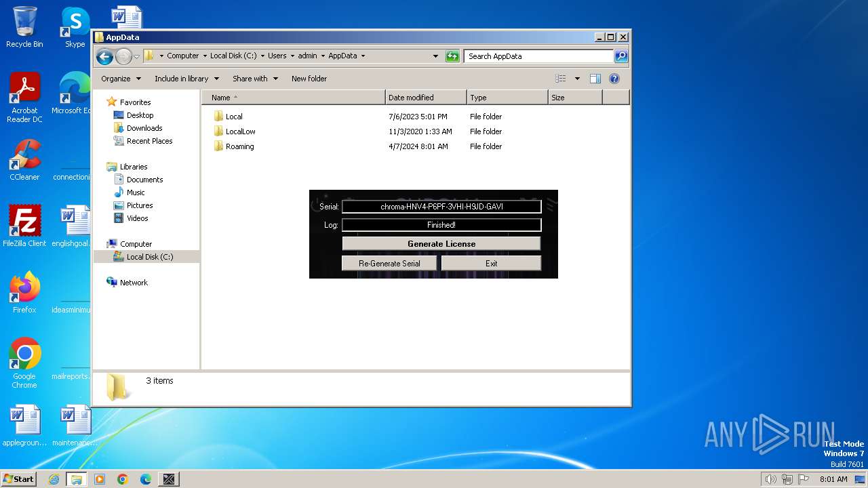Click Re-Generate Serial button

point(389,263)
